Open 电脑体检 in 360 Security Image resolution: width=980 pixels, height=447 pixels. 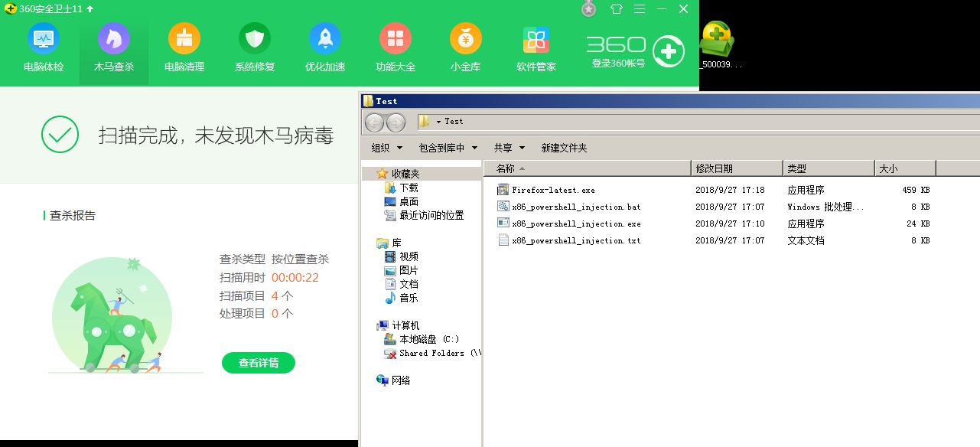[44, 48]
